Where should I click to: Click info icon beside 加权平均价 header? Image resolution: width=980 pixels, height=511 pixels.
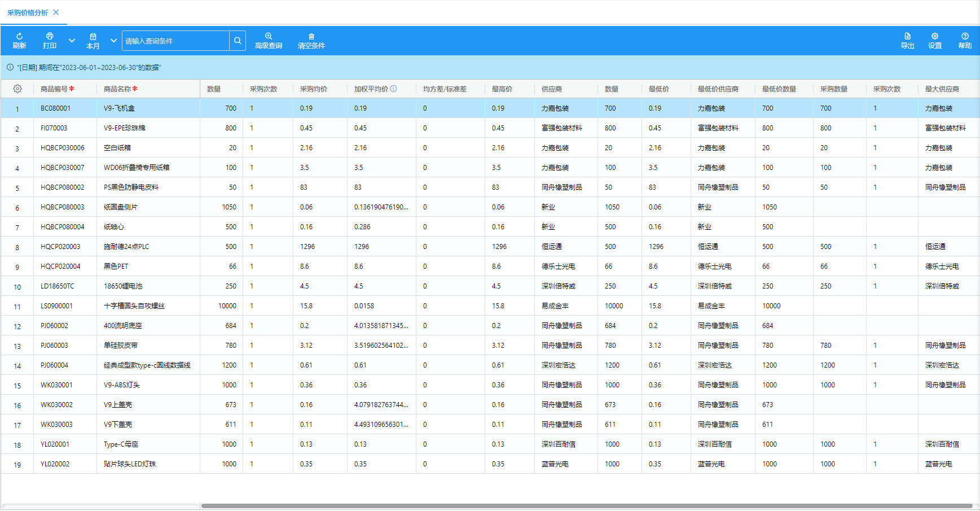tap(394, 89)
